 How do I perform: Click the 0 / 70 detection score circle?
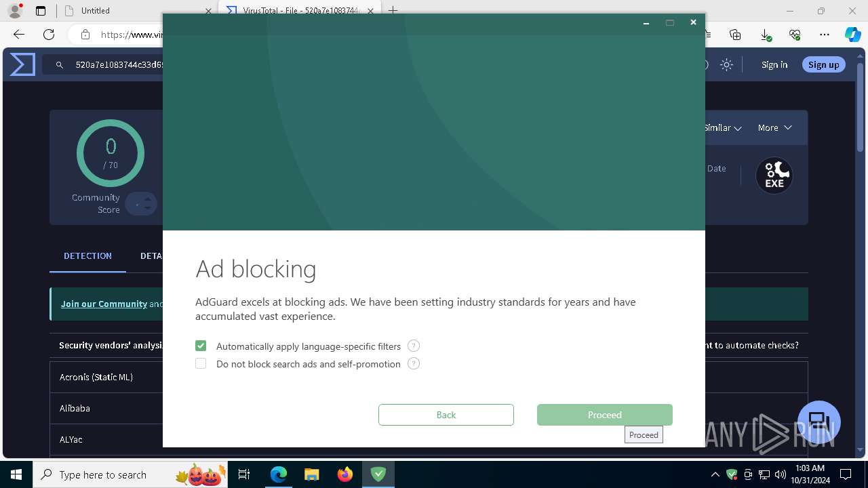pos(111,153)
